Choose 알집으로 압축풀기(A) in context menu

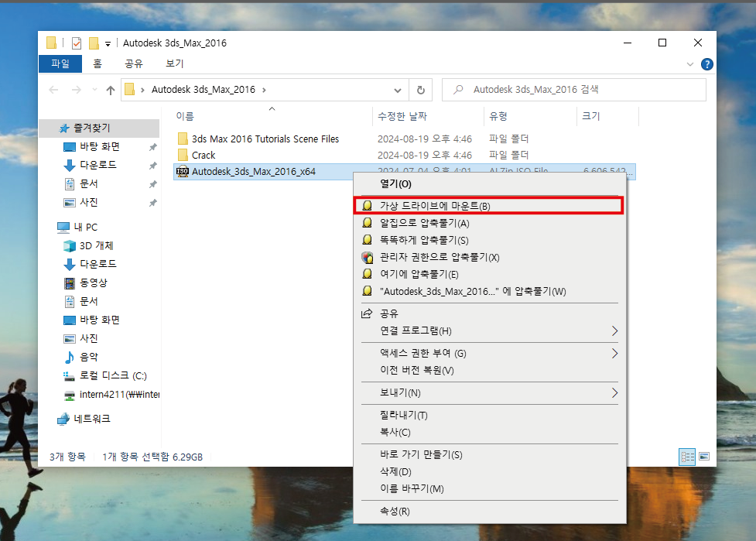[x=489, y=223]
